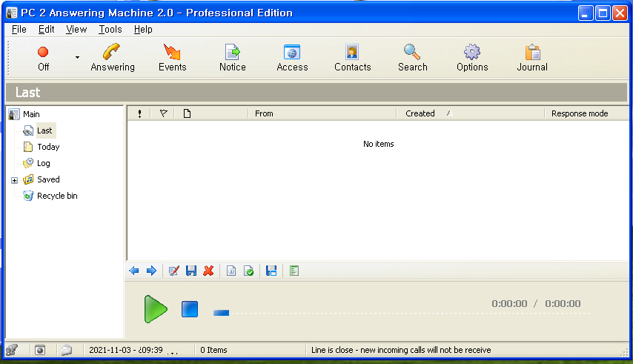Screen dimensions: 633x364
Task: Click the blue playback position slider
Action: pyautogui.click(x=221, y=313)
